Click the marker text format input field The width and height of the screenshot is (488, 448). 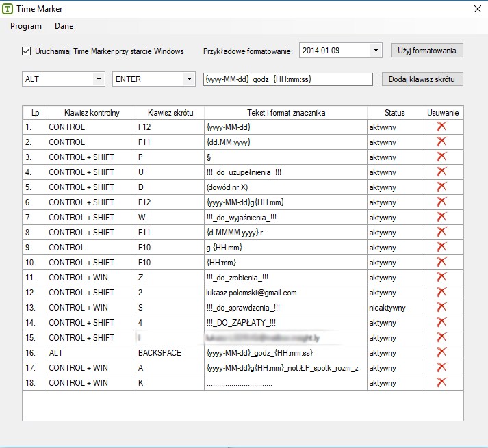click(287, 79)
